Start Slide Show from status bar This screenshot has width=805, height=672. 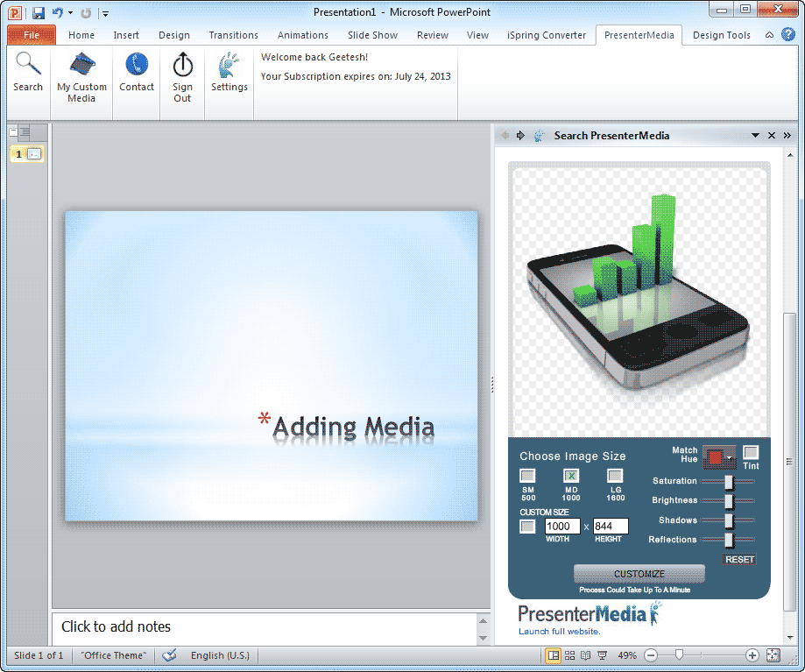point(602,655)
